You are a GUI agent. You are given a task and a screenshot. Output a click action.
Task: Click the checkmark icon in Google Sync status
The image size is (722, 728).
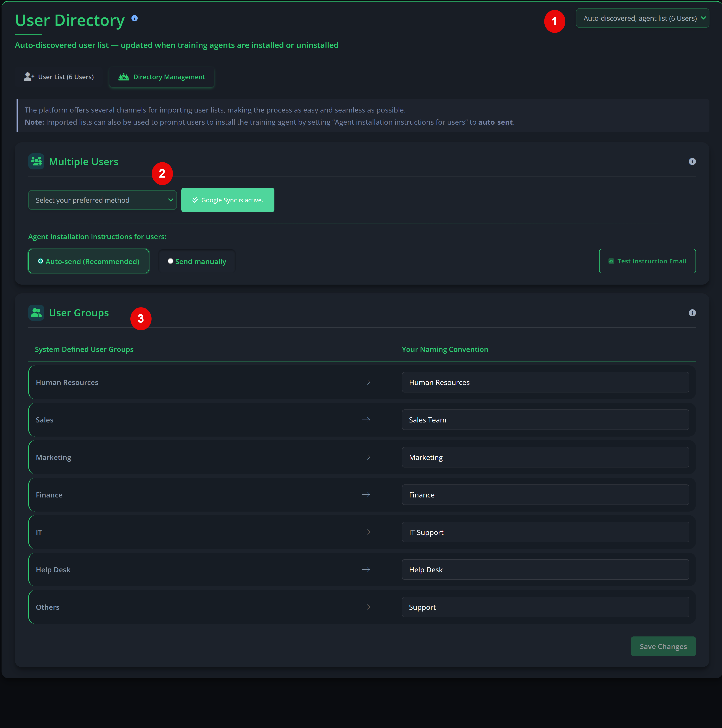point(195,200)
